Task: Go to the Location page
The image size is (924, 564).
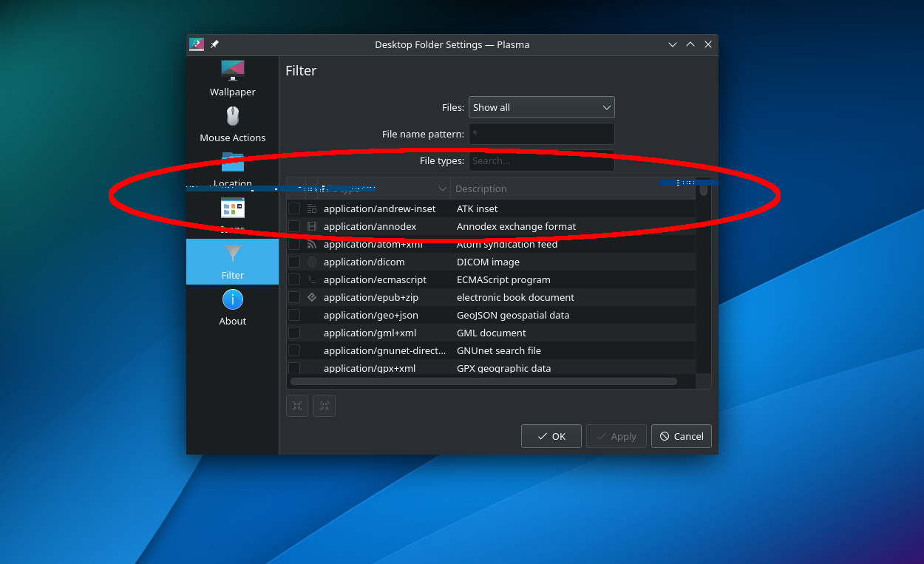Action: (x=232, y=169)
